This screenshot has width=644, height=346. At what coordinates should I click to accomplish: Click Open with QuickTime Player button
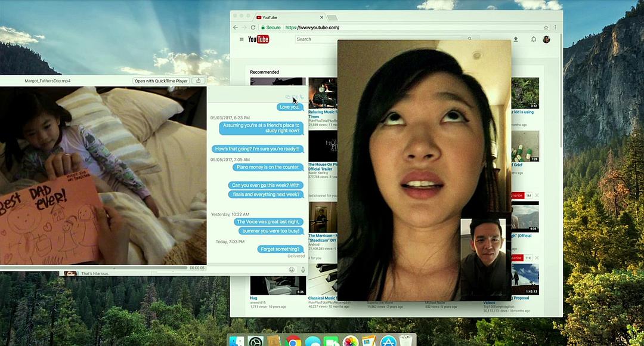coord(161,81)
